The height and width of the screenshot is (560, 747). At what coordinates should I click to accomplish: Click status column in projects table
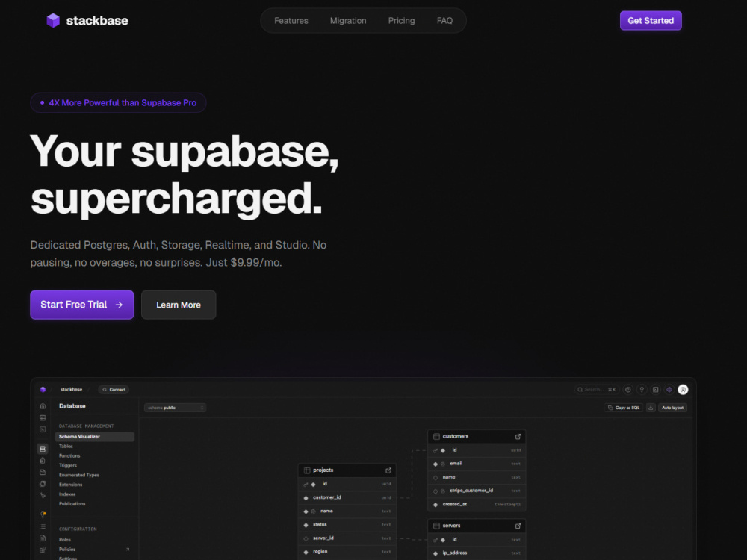coord(347,525)
